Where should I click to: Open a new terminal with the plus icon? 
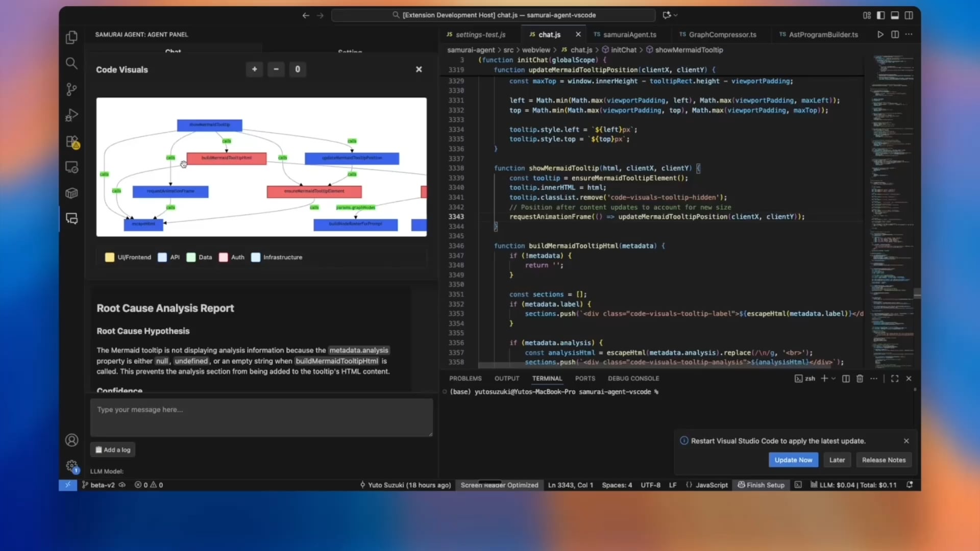click(825, 379)
